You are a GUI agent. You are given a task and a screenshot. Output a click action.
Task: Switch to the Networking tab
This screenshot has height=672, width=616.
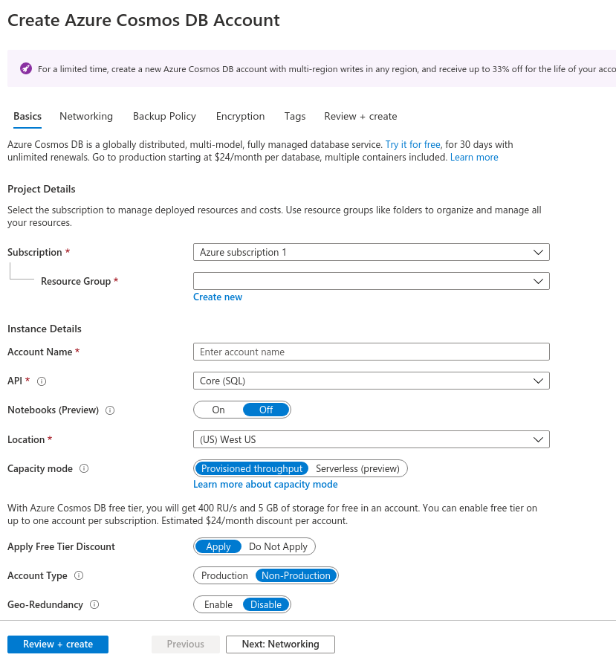(x=86, y=116)
